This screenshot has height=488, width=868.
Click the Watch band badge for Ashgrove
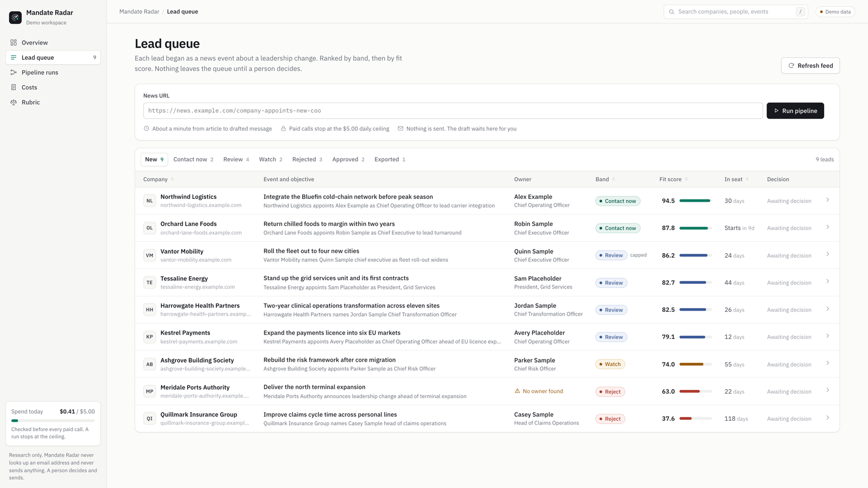click(x=610, y=364)
